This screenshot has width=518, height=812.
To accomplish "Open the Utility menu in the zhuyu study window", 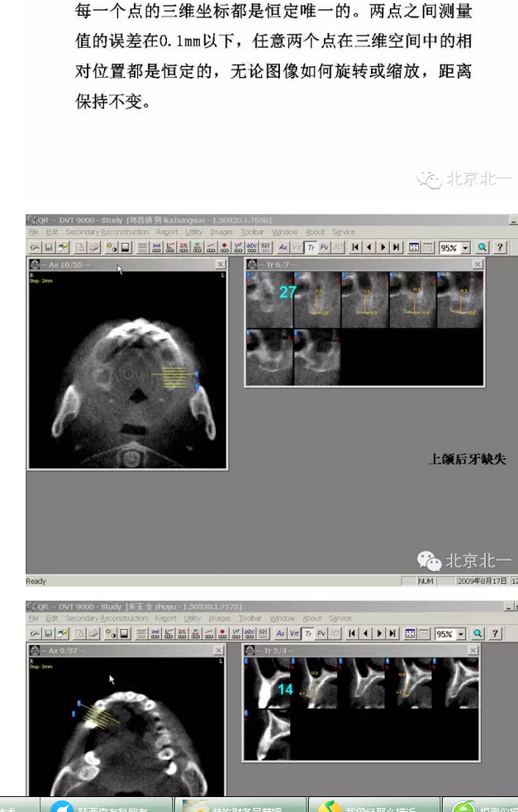I will [192, 619].
